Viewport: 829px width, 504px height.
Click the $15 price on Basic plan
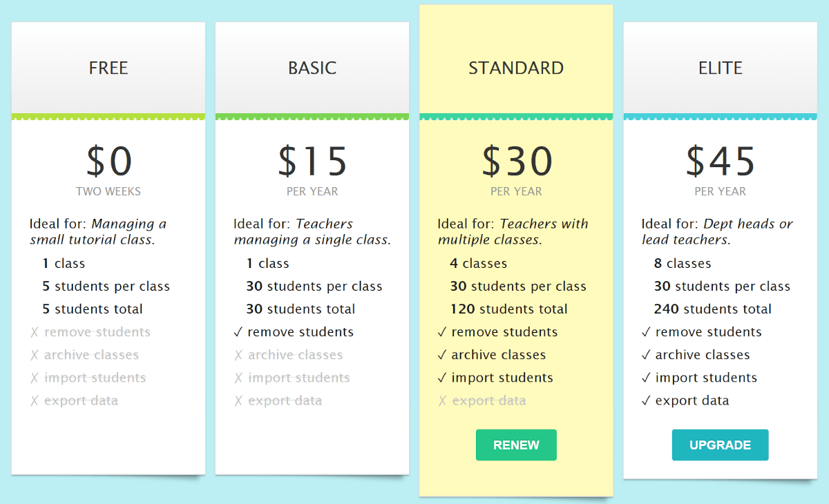pyautogui.click(x=312, y=162)
